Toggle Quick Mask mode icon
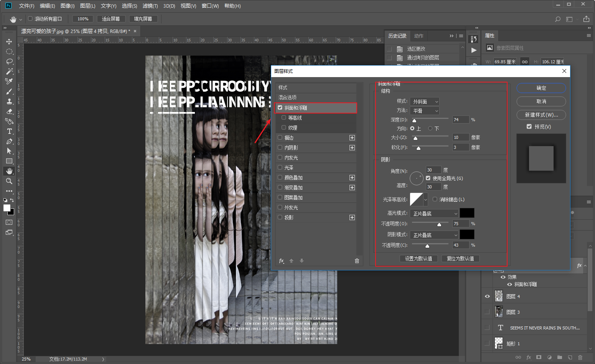The width and height of the screenshot is (595, 364). click(x=9, y=222)
